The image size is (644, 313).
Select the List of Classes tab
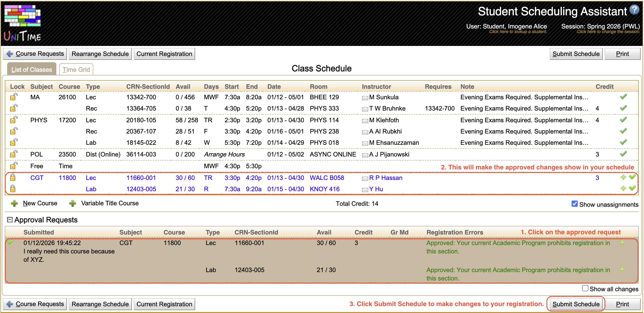[31, 70]
